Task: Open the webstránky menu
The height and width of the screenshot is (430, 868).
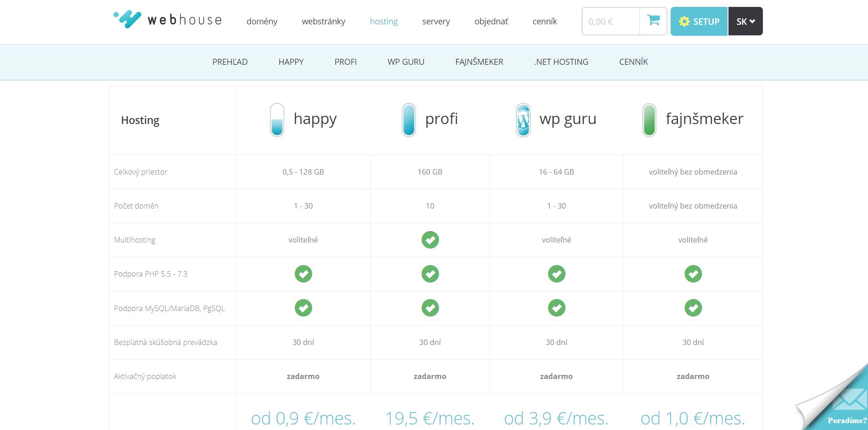Action: [324, 21]
